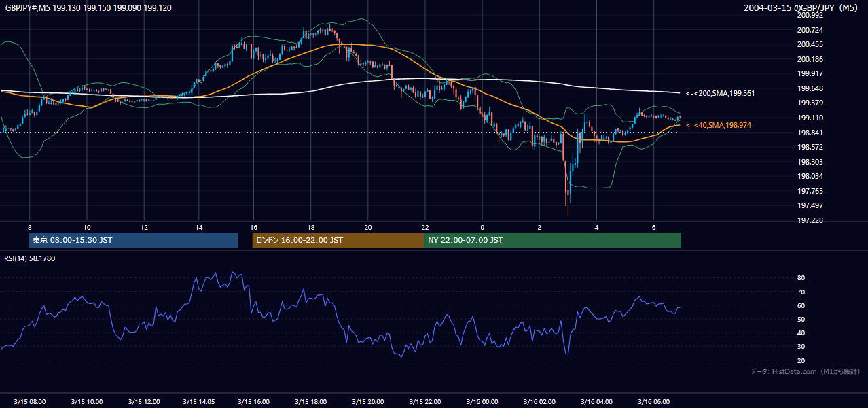The width and height of the screenshot is (868, 408).
Task: Click hour label 18 below the price chart
Action: 310,227
